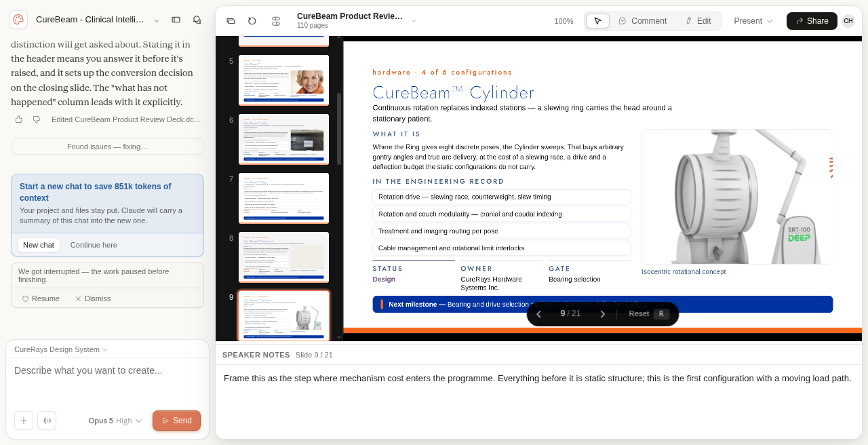The height and width of the screenshot is (445, 868).
Task: Select slide 6 thumbnail
Action: click(283, 139)
